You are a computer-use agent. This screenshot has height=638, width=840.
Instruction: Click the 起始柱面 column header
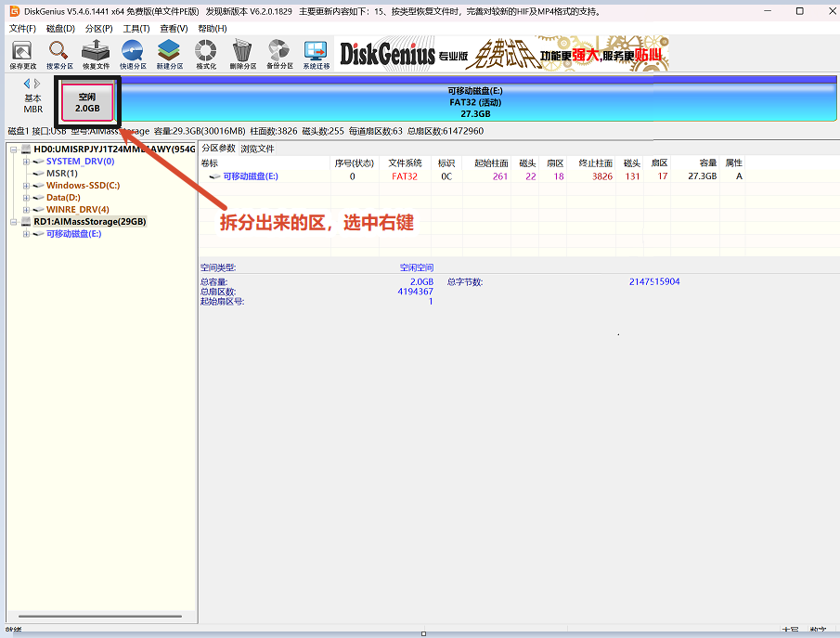click(x=491, y=163)
